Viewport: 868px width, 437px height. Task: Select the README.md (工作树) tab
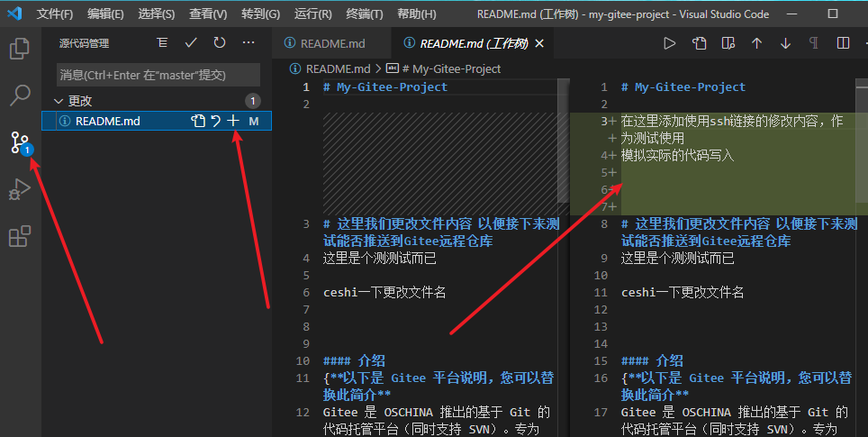[474, 43]
